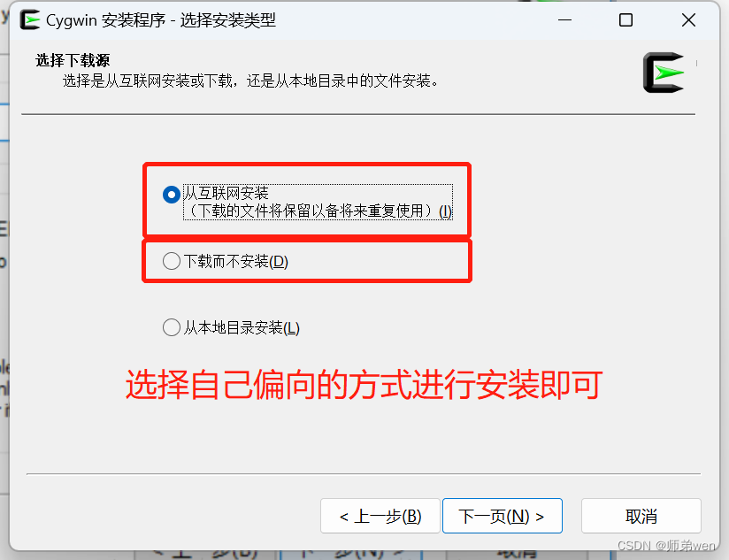Cancel setup with the 取消 button
Viewport: 729px width, 560px height.
click(641, 516)
